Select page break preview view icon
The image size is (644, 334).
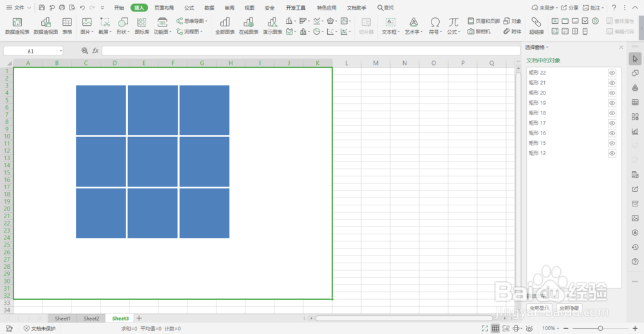pos(506,328)
